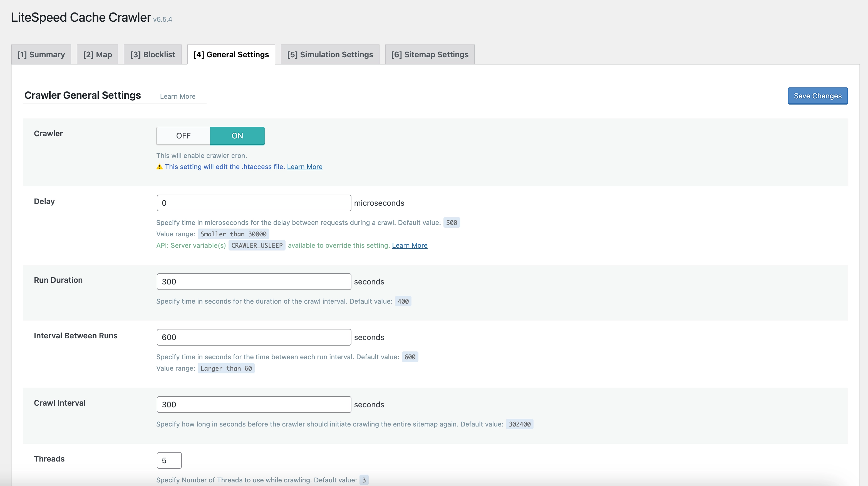Open Learn More about CRAWLER_USLEEP override
Screen dimensions: 868x486
[410, 245]
